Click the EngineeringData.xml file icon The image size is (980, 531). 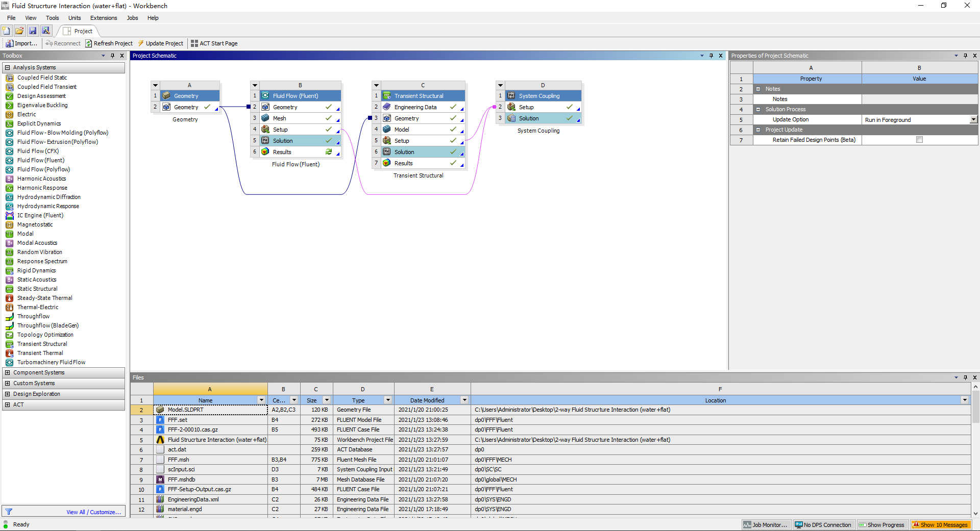(160, 499)
